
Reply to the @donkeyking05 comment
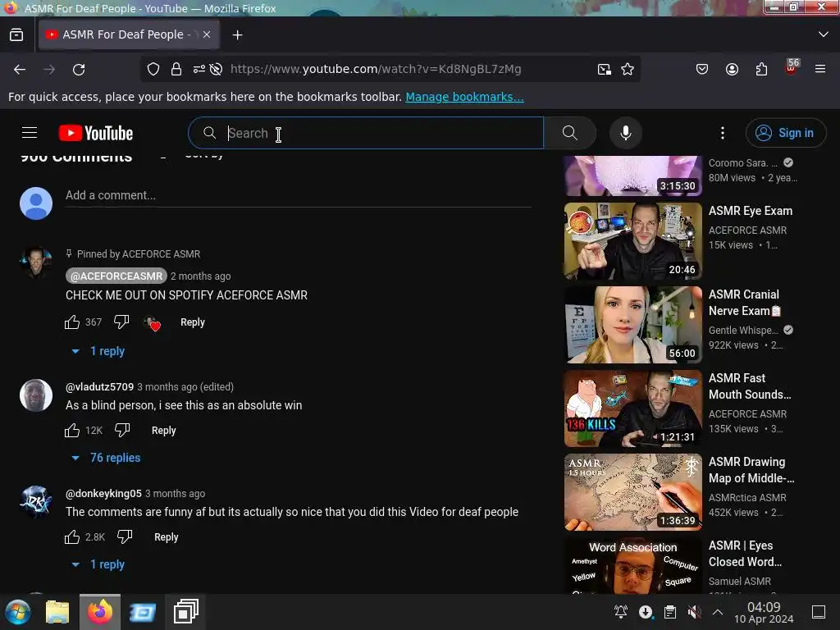166,536
